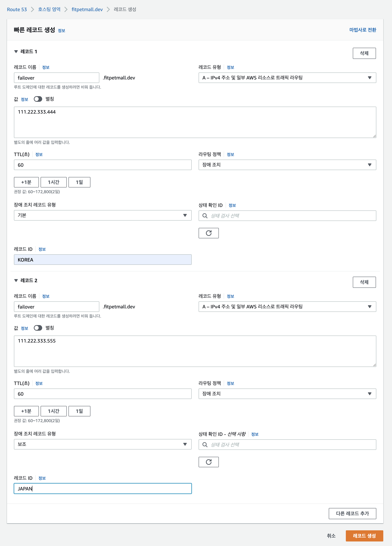Viewport: 392px width, 546px height.
Task: Open fitpetmall.dev breadcrumb link
Action: pyautogui.click(x=87, y=9)
